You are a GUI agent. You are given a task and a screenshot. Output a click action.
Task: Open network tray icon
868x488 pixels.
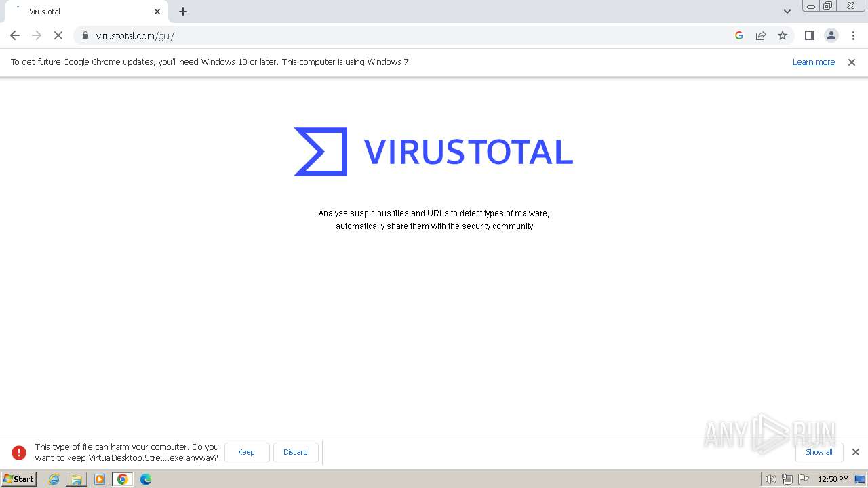pyautogui.click(x=787, y=479)
